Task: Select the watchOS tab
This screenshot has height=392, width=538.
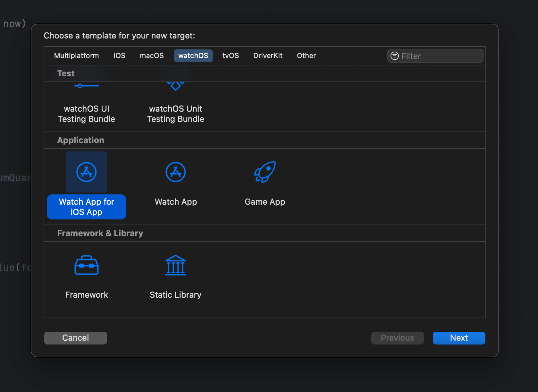Action: [x=193, y=56]
